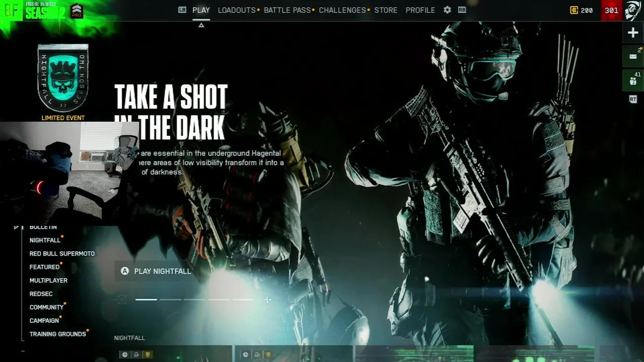Jump to second carousel slide indicator
Viewport: 644px width, 362px height.
tap(171, 300)
